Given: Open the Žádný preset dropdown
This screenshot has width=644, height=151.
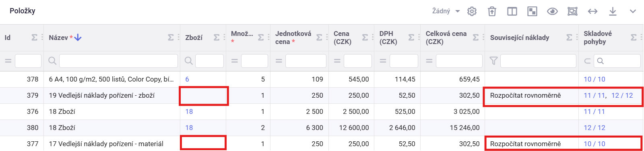Looking at the screenshot, I should [x=446, y=11].
